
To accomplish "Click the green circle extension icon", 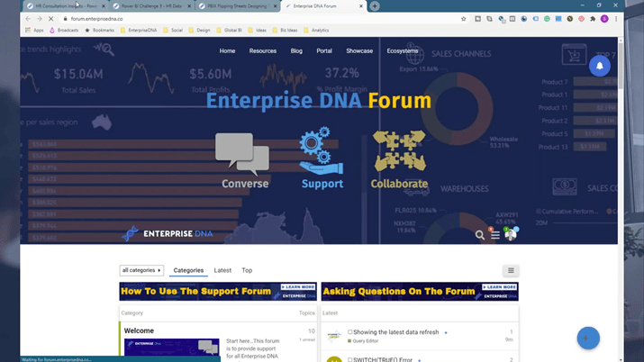I will pyautogui.click(x=547, y=19).
